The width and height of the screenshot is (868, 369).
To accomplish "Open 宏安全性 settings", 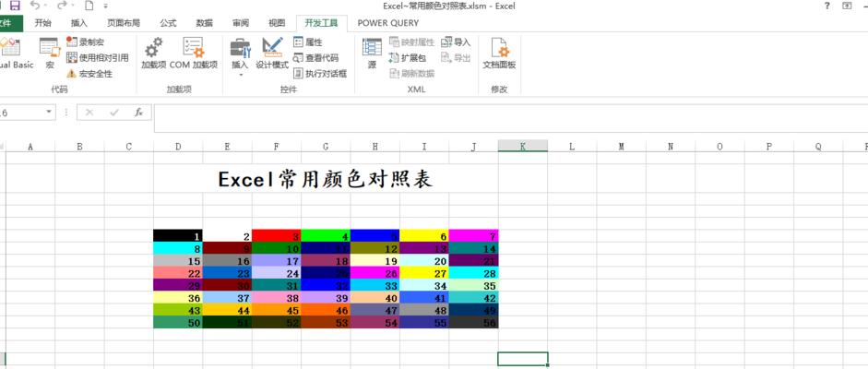I will tap(89, 74).
